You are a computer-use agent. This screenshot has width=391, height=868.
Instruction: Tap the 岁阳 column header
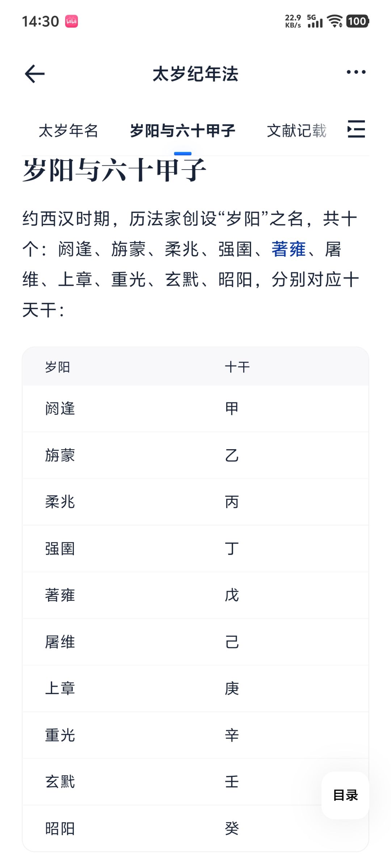tap(58, 367)
